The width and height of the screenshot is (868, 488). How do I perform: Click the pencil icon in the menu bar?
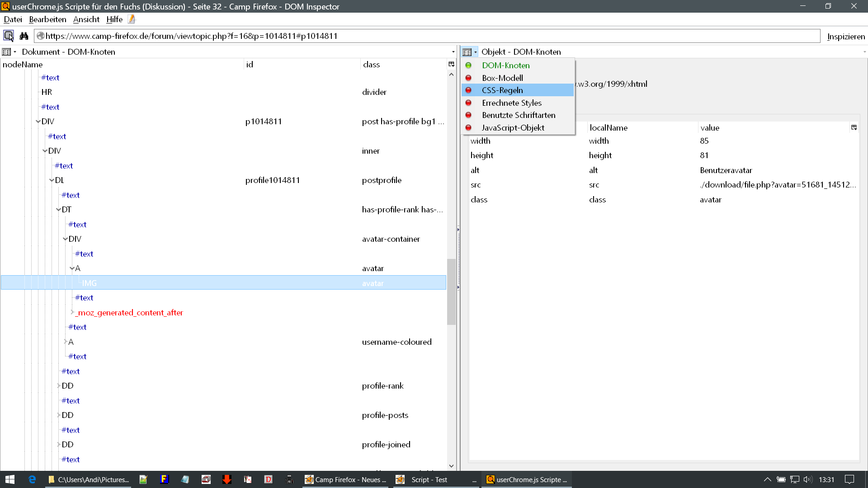(132, 19)
